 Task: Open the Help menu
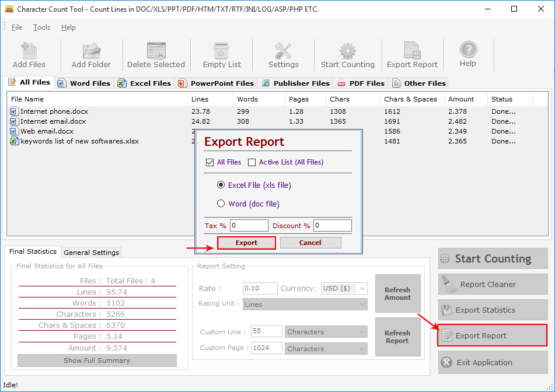[x=68, y=27]
